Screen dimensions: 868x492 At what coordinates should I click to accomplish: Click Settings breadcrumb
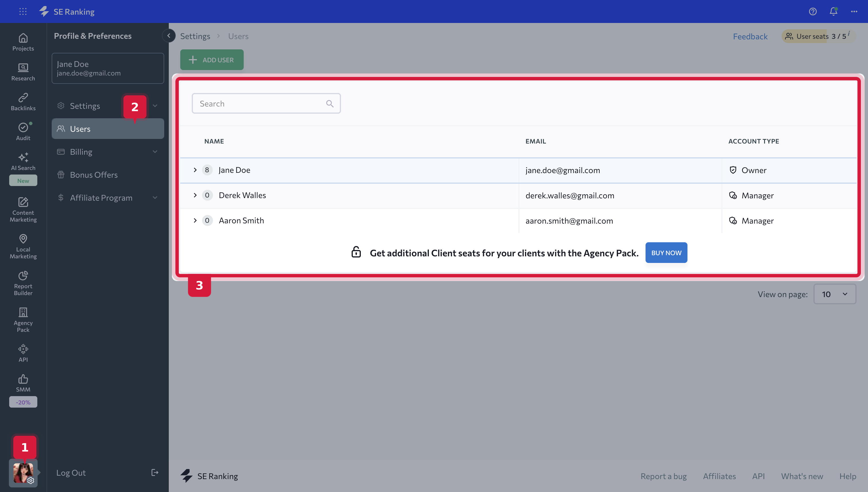pyautogui.click(x=195, y=36)
